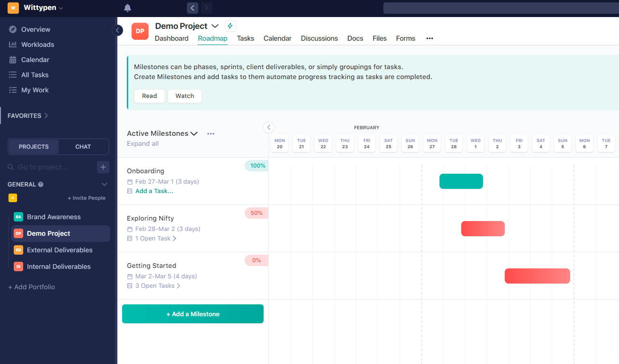Switch to the Tasks tab
The image size is (619, 364).
point(245,38)
